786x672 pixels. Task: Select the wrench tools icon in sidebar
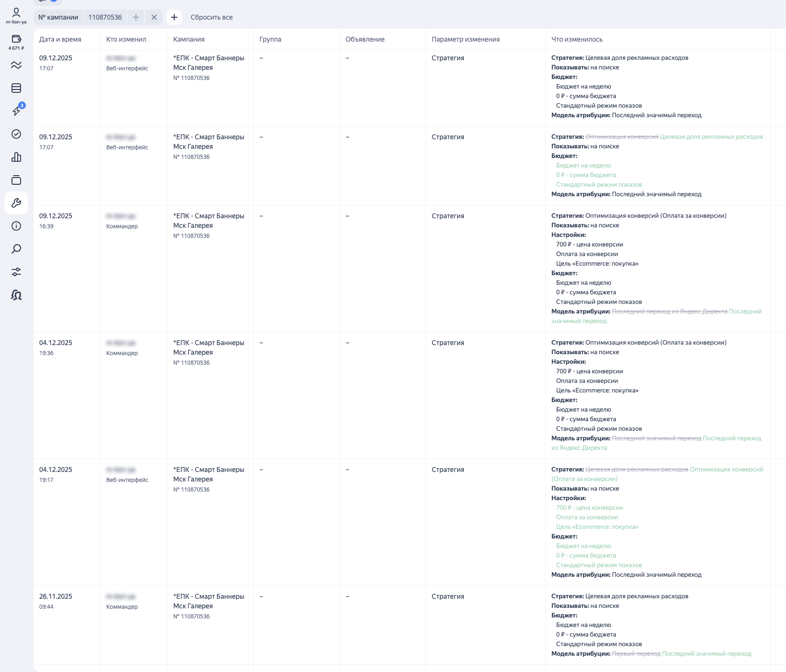click(16, 203)
